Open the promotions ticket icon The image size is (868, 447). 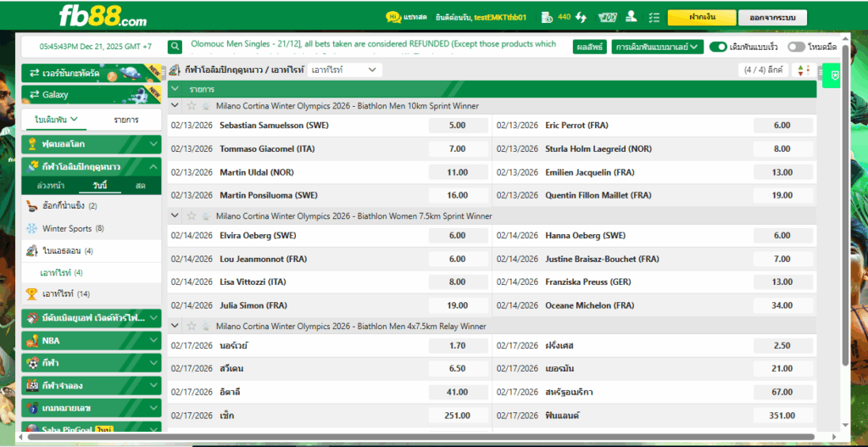click(607, 17)
